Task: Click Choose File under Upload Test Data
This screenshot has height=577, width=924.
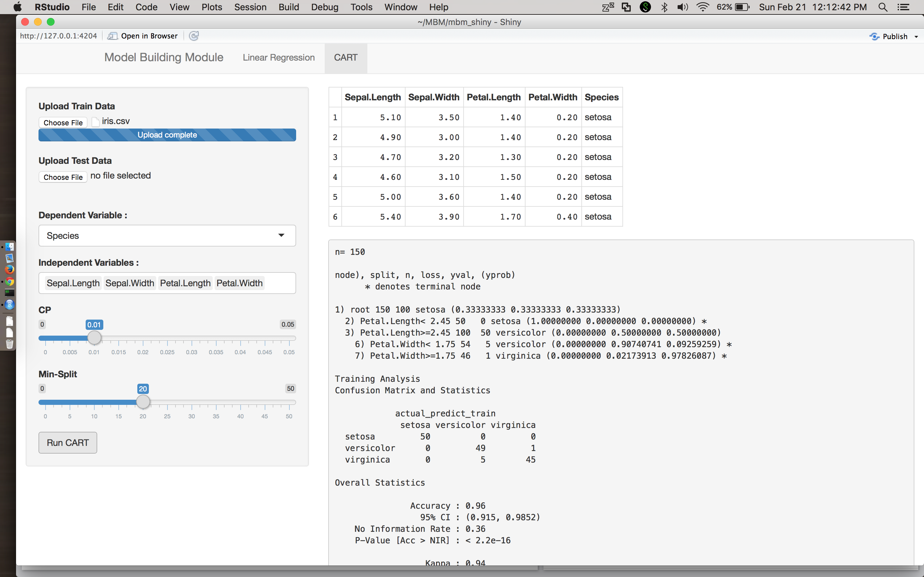Action: click(63, 177)
